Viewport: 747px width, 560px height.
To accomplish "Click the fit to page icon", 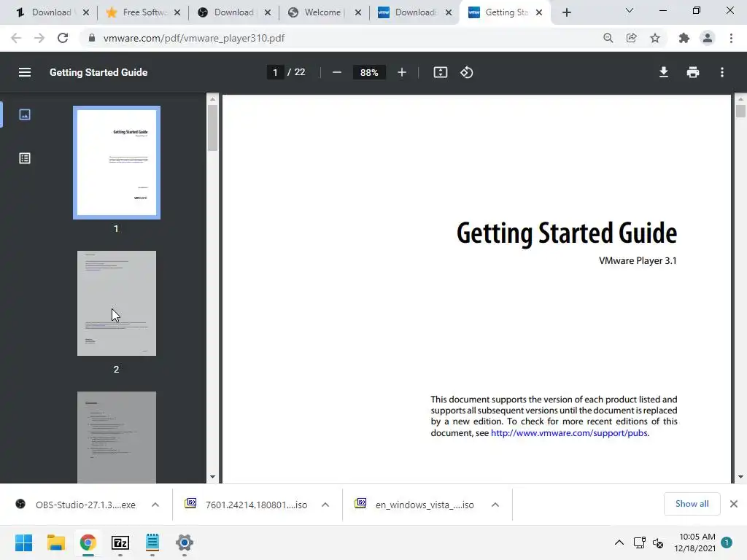I will (x=440, y=72).
